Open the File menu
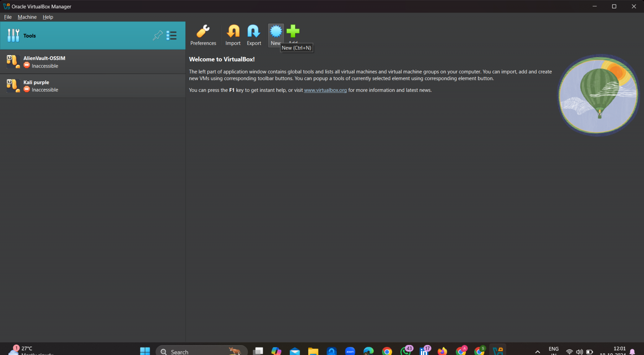644x355 pixels. pyautogui.click(x=8, y=17)
